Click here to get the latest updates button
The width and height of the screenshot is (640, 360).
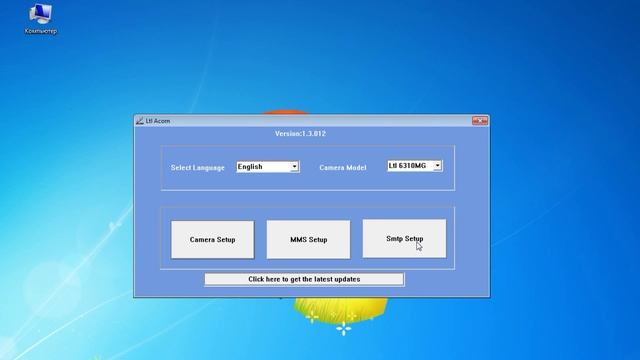pyautogui.click(x=304, y=279)
